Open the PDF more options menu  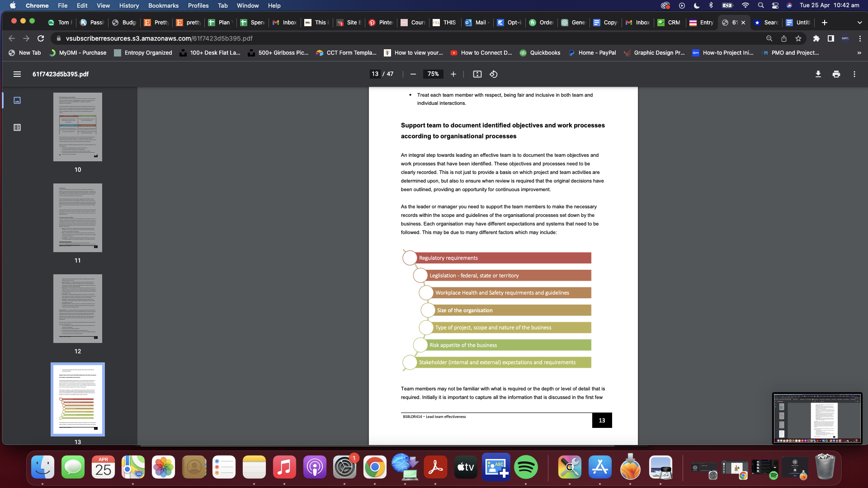click(854, 74)
